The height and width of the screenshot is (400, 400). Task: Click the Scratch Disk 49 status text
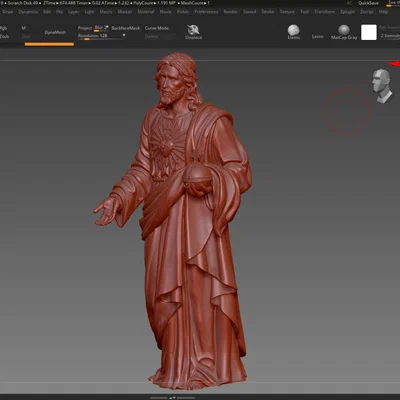click(x=23, y=3)
